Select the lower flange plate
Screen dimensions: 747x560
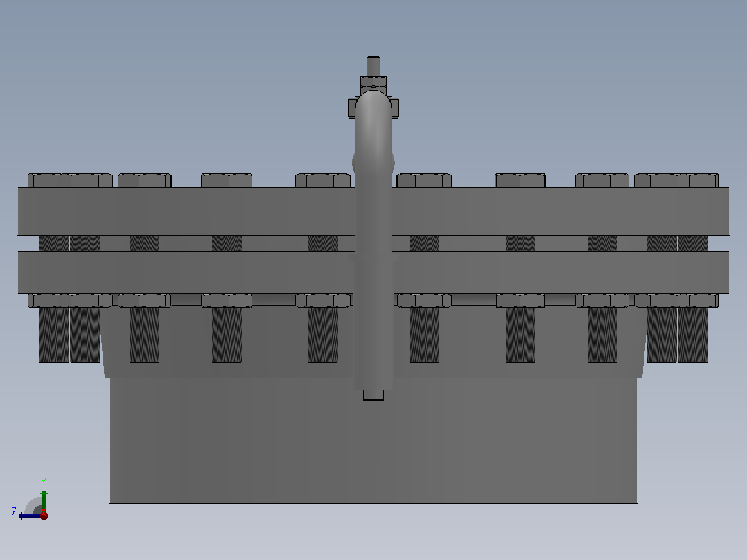coord(373,272)
